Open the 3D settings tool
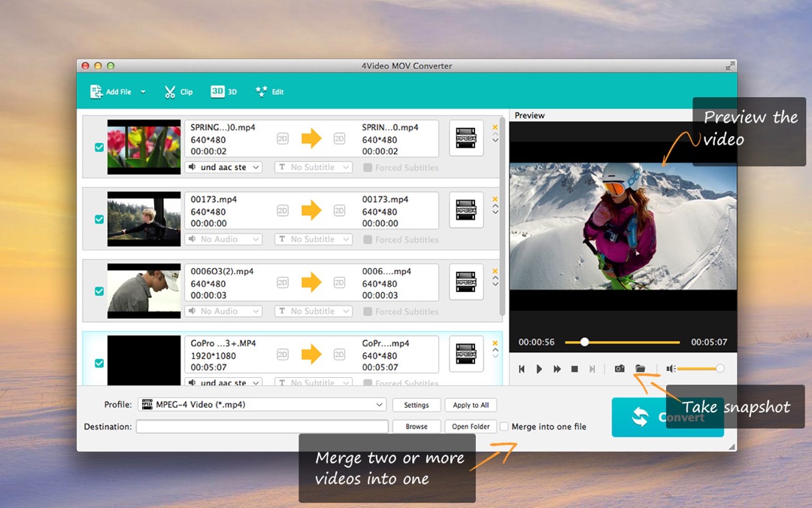The width and height of the screenshot is (812, 508). click(223, 92)
